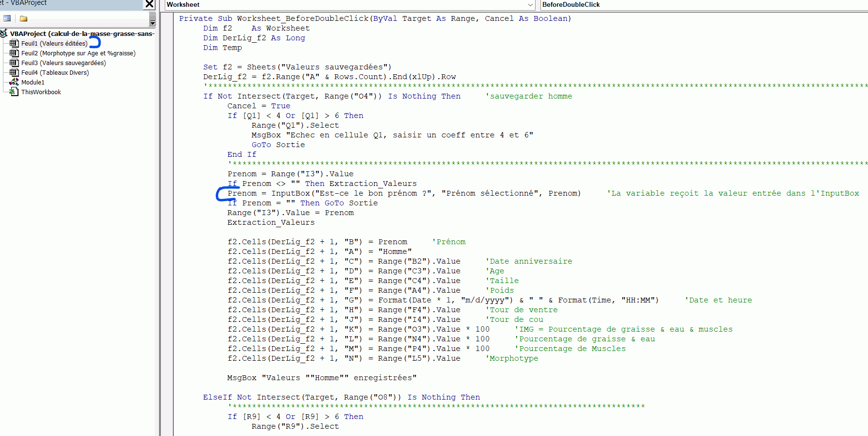The width and height of the screenshot is (868, 436).
Task: Click on the InputBox code line
Action: point(403,193)
